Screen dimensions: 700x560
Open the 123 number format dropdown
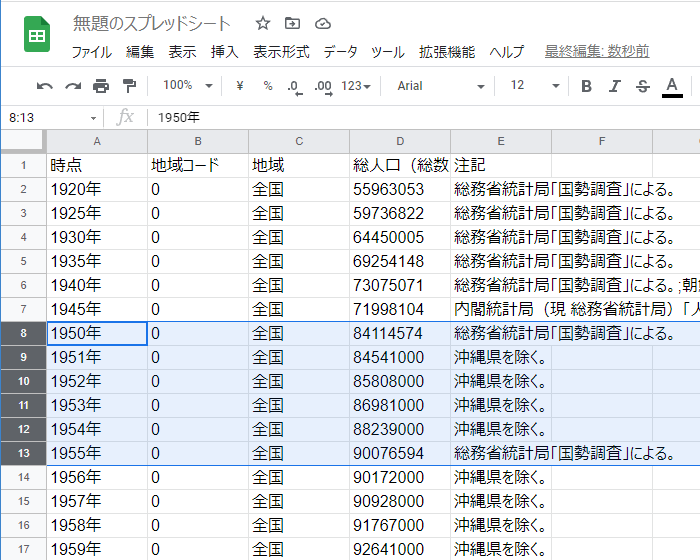356,86
